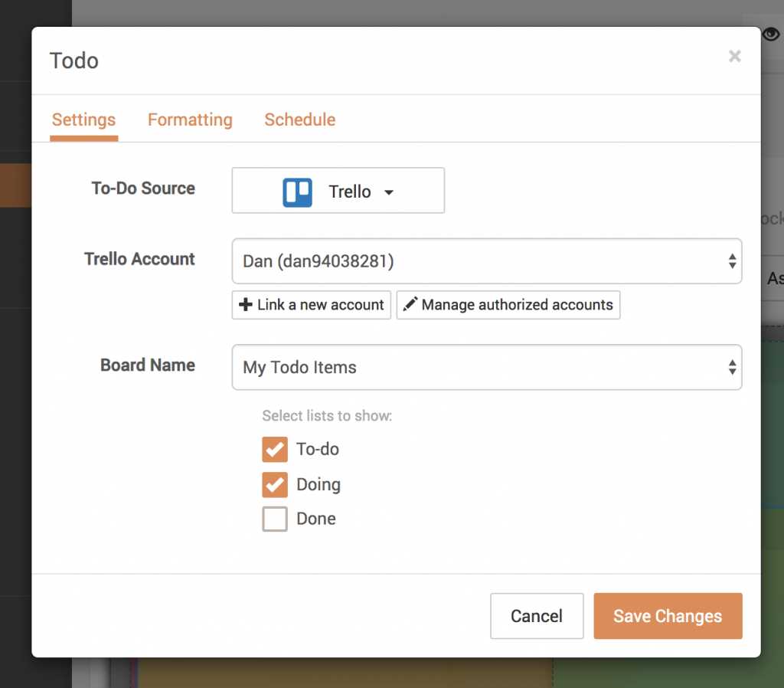Click the Todo dialog title
784x688 pixels.
[74, 61]
